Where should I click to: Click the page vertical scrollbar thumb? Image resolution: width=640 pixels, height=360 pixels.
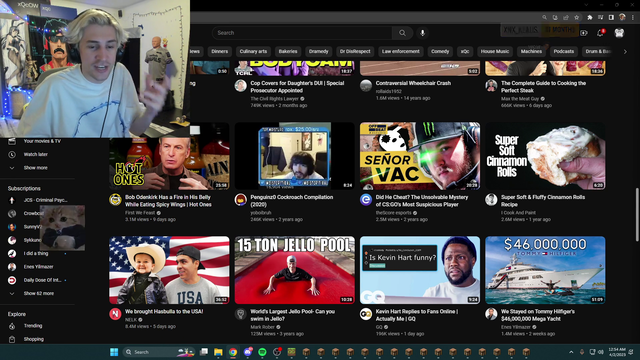tap(637, 215)
